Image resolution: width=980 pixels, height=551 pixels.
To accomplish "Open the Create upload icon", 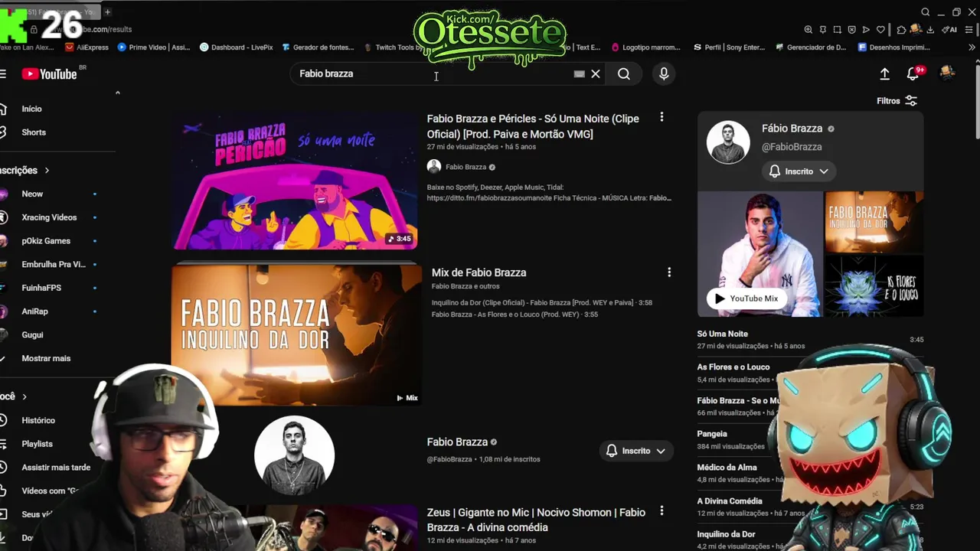I will [x=884, y=73].
